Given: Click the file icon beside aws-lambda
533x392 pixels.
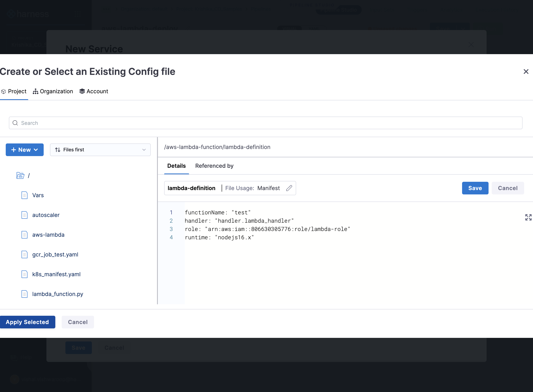Looking at the screenshot, I should tap(24, 235).
